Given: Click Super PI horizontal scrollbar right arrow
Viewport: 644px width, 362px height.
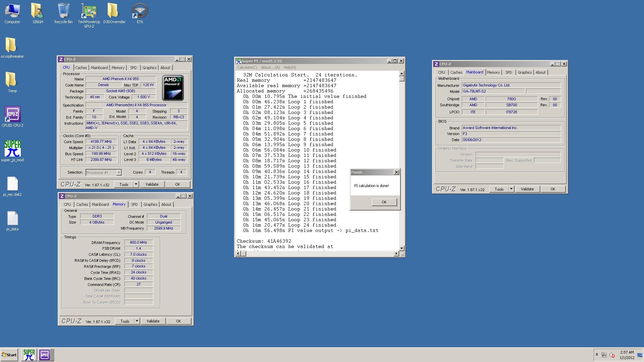Looking at the screenshot, I should click(396, 254).
